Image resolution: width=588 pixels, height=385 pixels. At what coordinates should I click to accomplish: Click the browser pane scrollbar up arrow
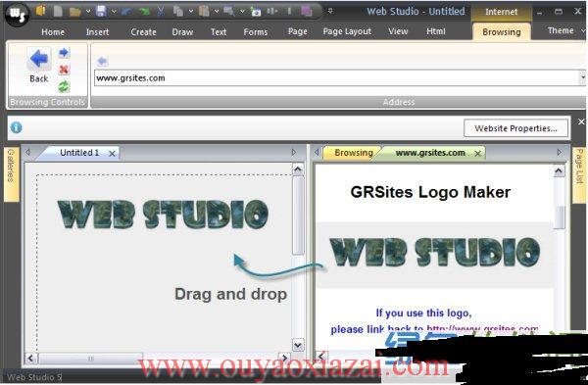pyautogui.click(x=559, y=171)
